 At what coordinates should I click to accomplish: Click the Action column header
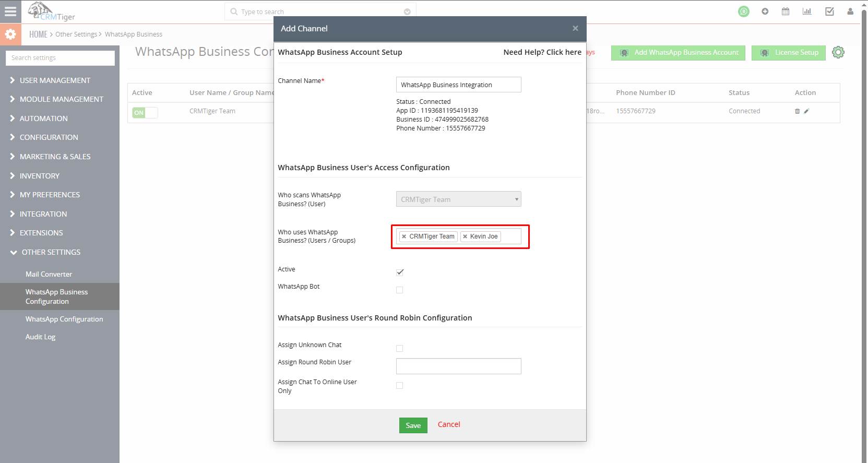(805, 93)
